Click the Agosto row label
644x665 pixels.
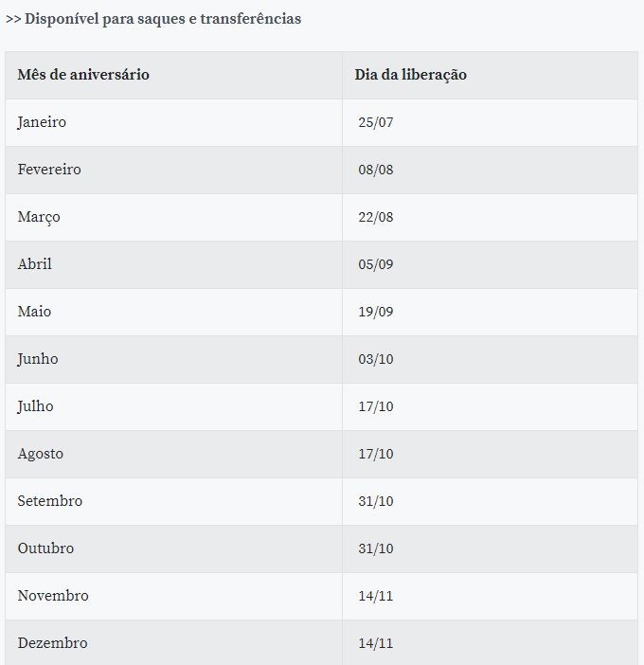pos(41,454)
